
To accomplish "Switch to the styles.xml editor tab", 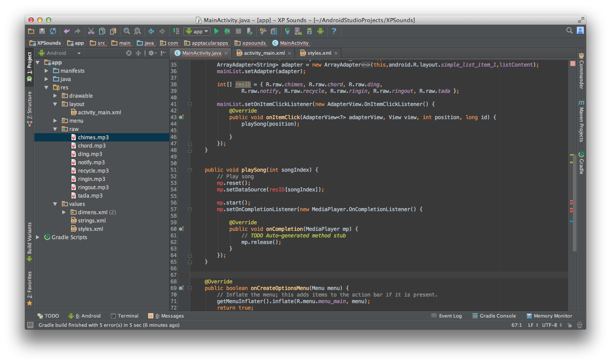I will click(319, 53).
